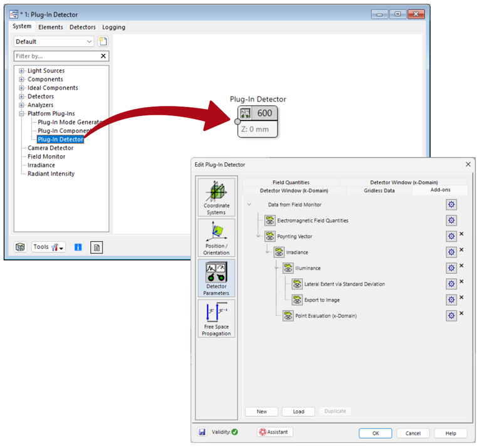Open gear settings for Electromagnetic Field Quantities
The image size is (480, 448).
tap(451, 221)
